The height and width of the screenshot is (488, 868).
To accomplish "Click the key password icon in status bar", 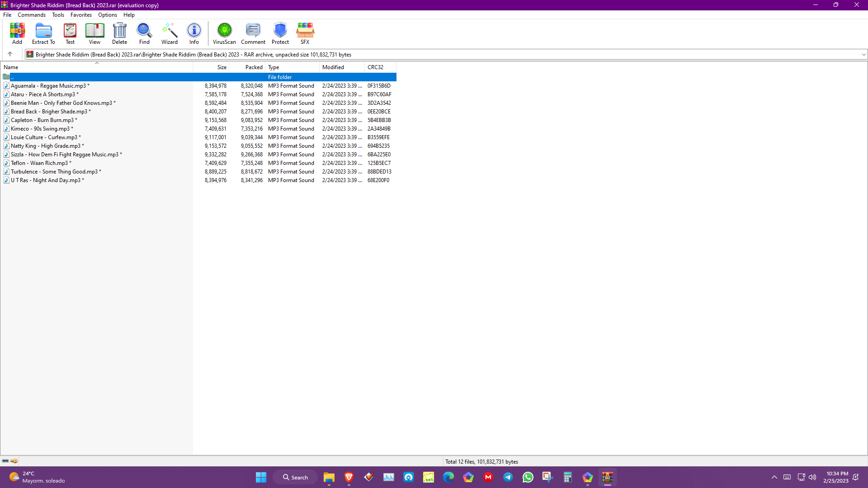I will point(14,461).
